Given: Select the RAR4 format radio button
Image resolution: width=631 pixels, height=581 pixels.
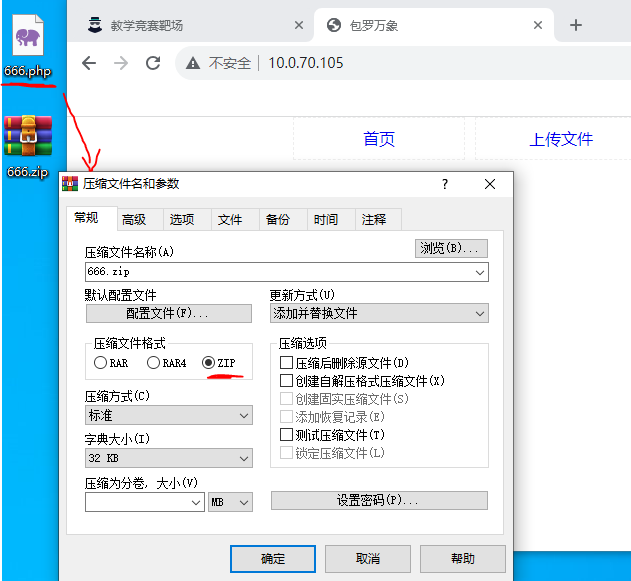Looking at the screenshot, I should (153, 363).
